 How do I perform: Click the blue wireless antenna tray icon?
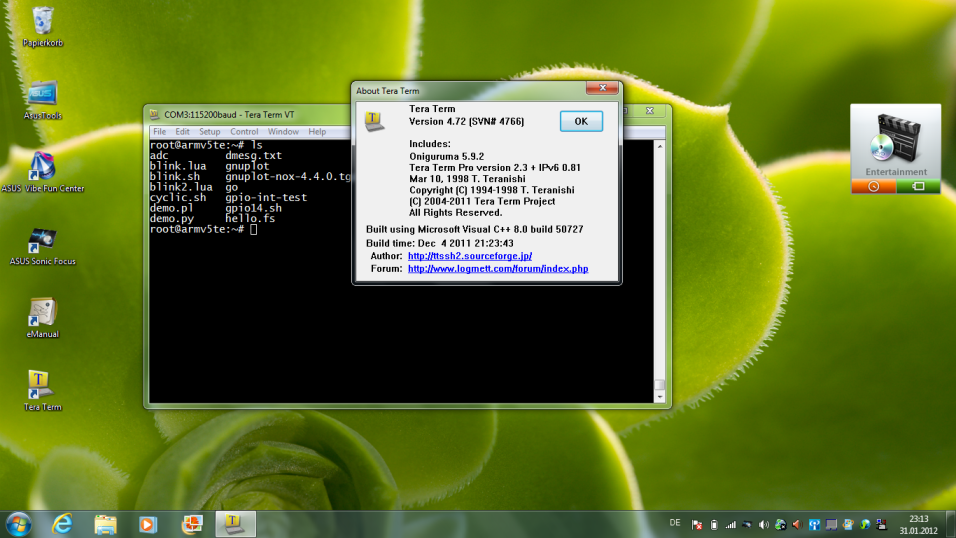815,525
